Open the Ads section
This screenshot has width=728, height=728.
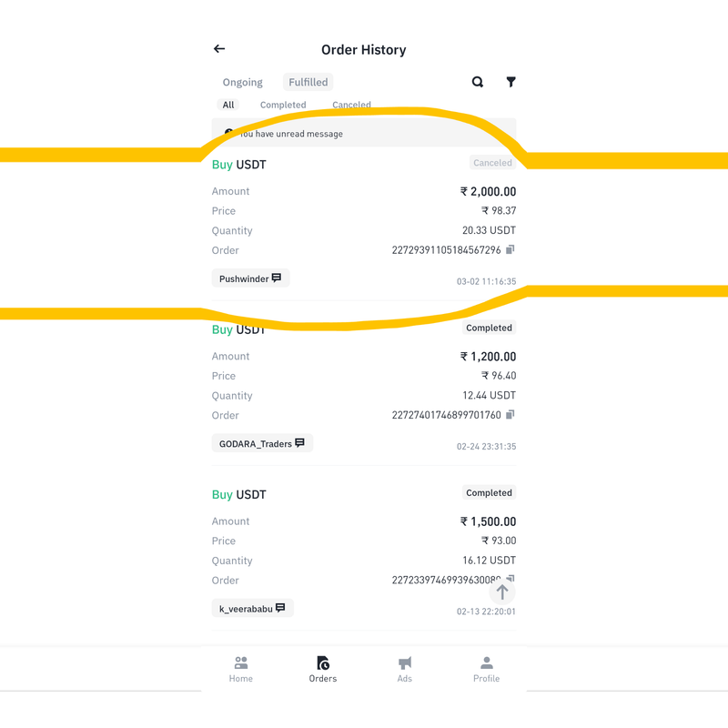(x=404, y=669)
